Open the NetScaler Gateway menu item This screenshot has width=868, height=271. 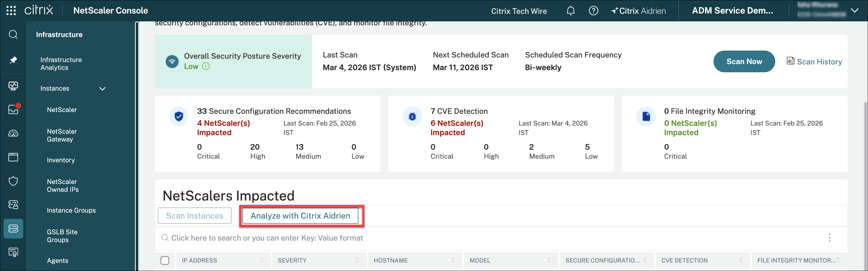coord(62,135)
